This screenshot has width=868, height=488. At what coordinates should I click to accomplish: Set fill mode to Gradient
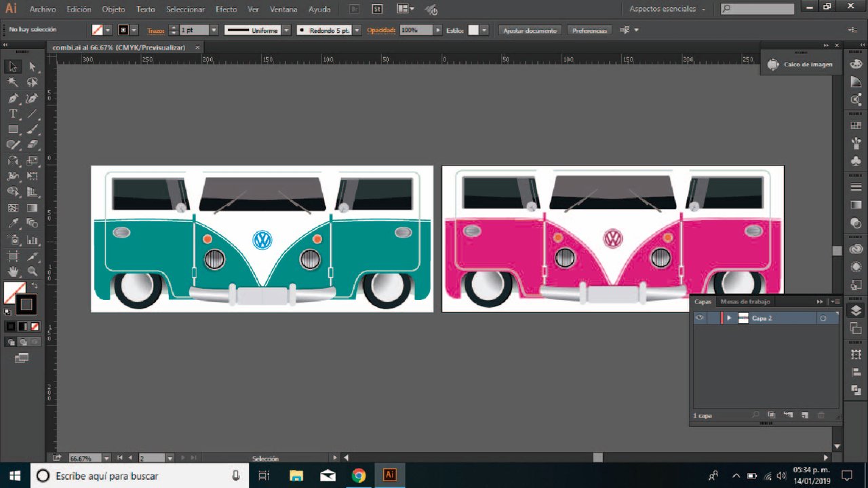point(23,326)
